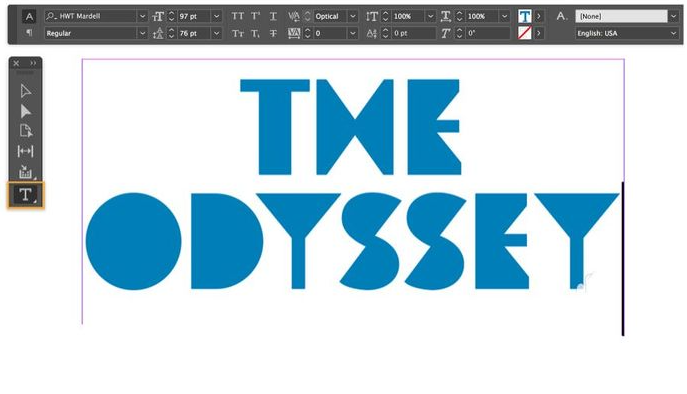Toggle Small Caps formatting
The height and width of the screenshot is (394, 687).
237,33
